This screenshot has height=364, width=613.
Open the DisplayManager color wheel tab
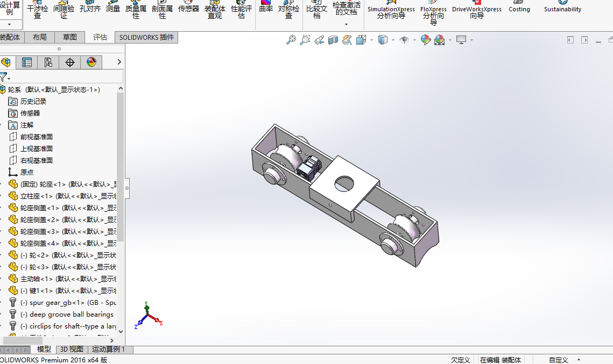pyautogui.click(x=91, y=62)
